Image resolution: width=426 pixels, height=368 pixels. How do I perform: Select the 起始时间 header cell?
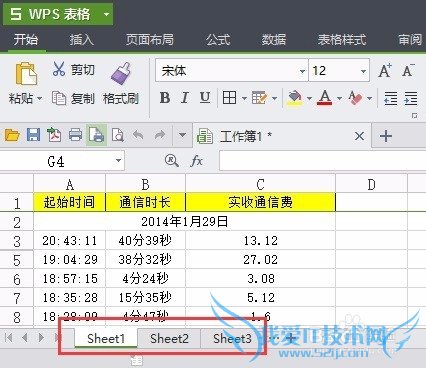(69, 202)
